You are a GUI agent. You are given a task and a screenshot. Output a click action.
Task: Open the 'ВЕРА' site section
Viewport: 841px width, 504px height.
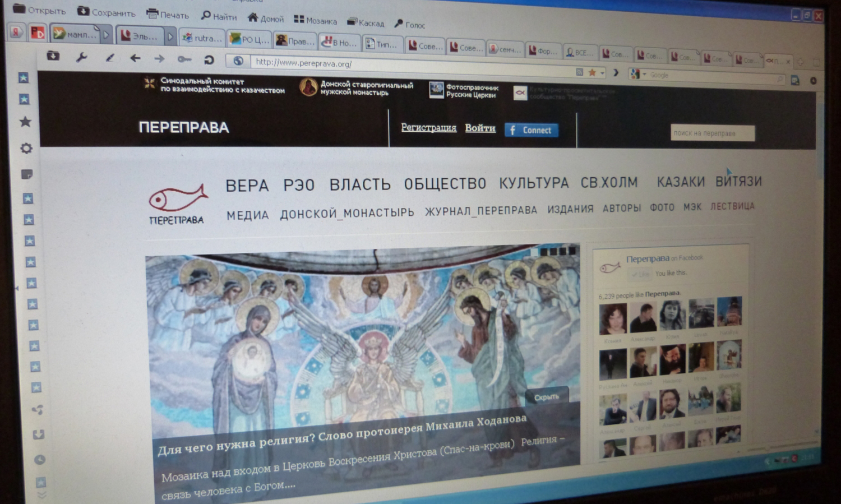(247, 186)
